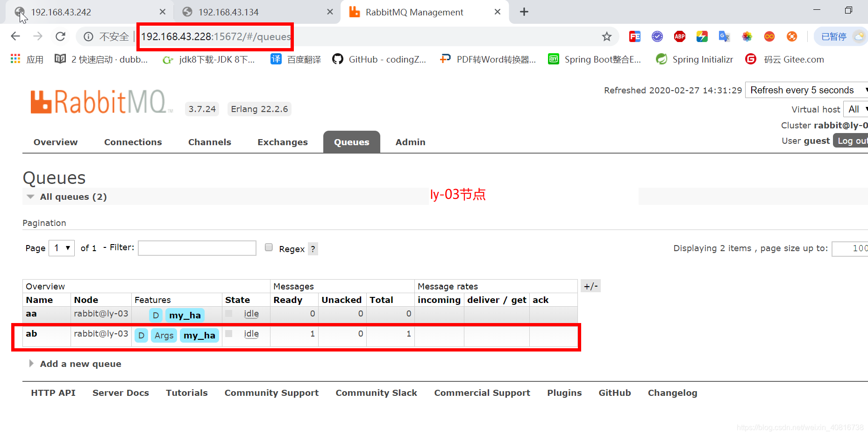Image resolution: width=868 pixels, height=436 pixels.
Task: Toggle table columns with +/- button
Action: point(591,286)
